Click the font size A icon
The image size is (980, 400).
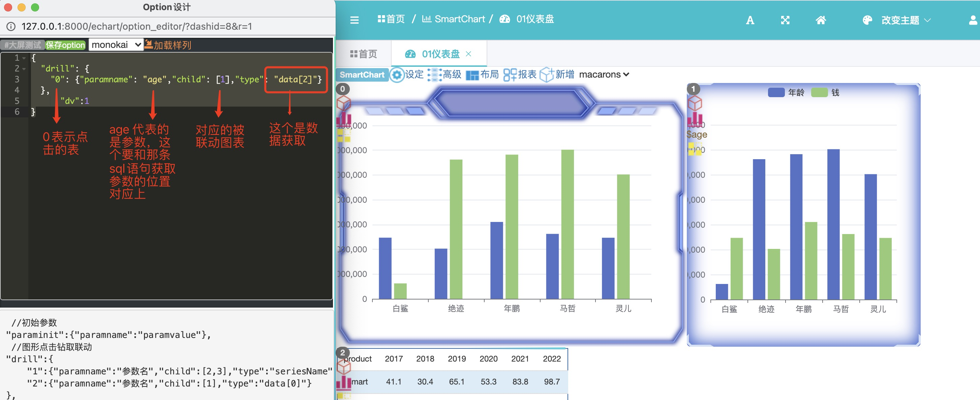pos(749,20)
